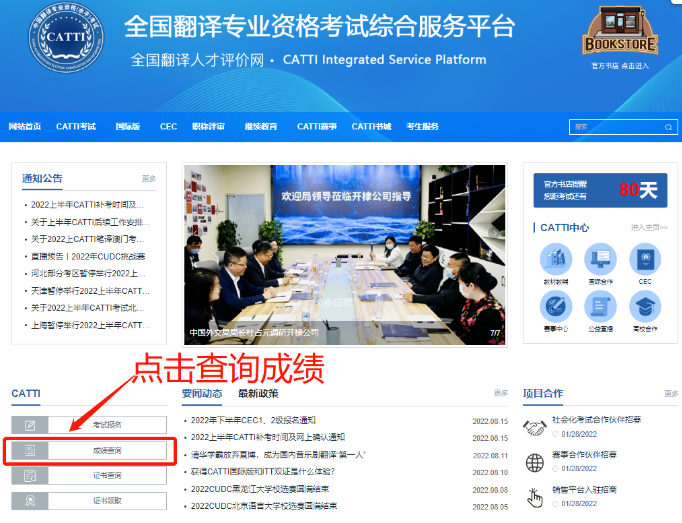
Task: Click the handshake icon for 社会化考试合作伙伴招募
Action: click(x=535, y=427)
